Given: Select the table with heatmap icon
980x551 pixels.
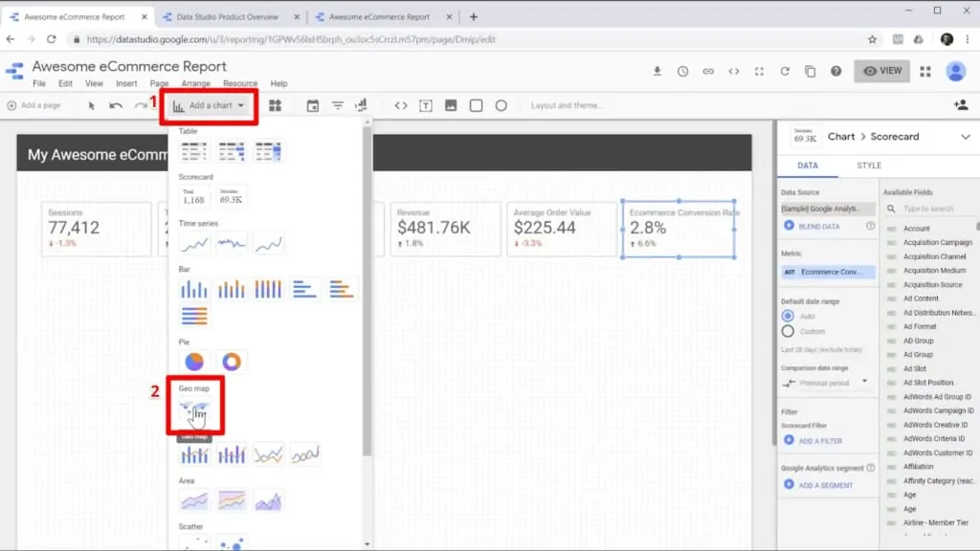Looking at the screenshot, I should click(268, 151).
